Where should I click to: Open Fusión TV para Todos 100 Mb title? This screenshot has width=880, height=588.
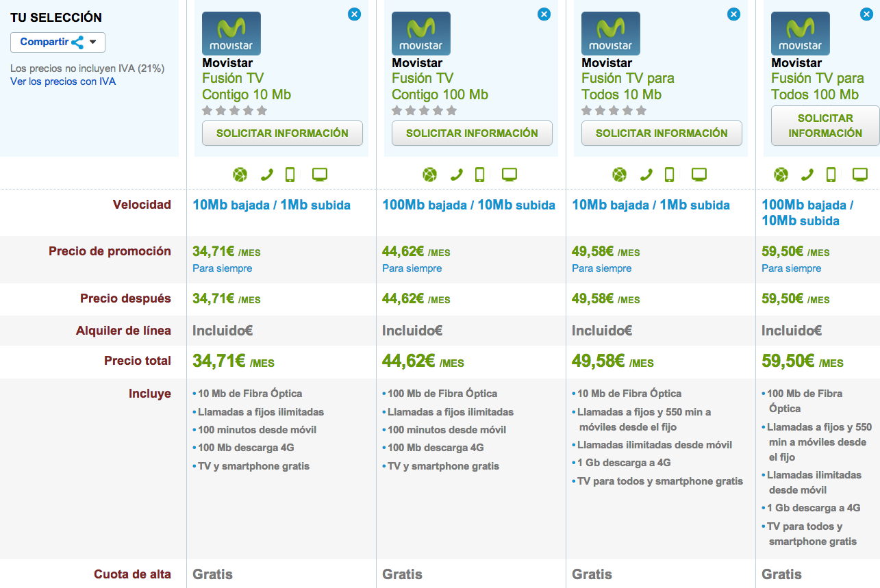pos(818,86)
